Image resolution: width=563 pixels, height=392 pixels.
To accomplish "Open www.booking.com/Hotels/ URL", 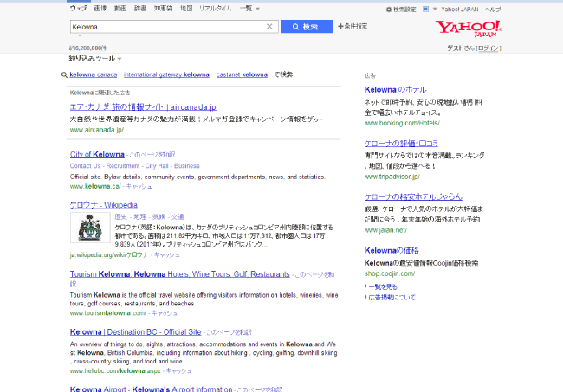I will point(402,124).
